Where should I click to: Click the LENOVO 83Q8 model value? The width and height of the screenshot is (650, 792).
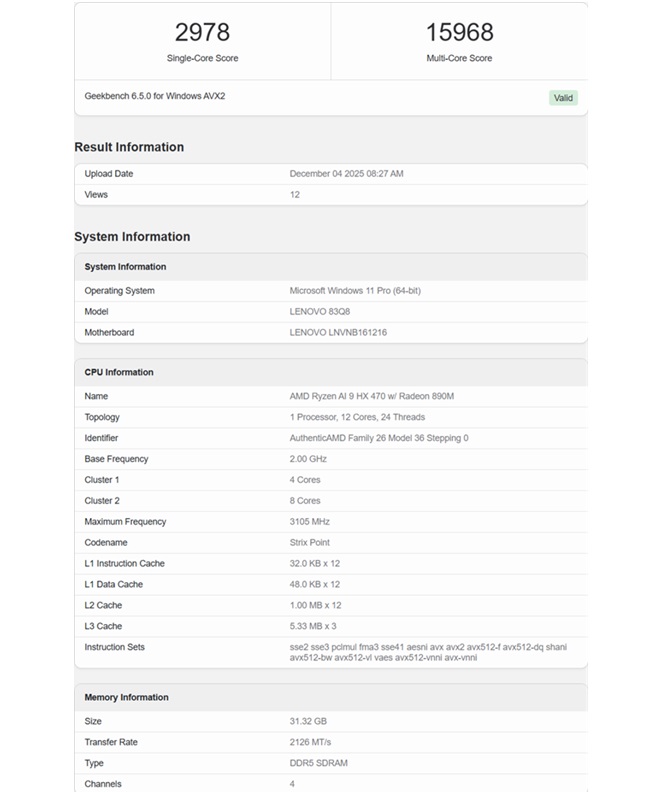click(x=320, y=312)
